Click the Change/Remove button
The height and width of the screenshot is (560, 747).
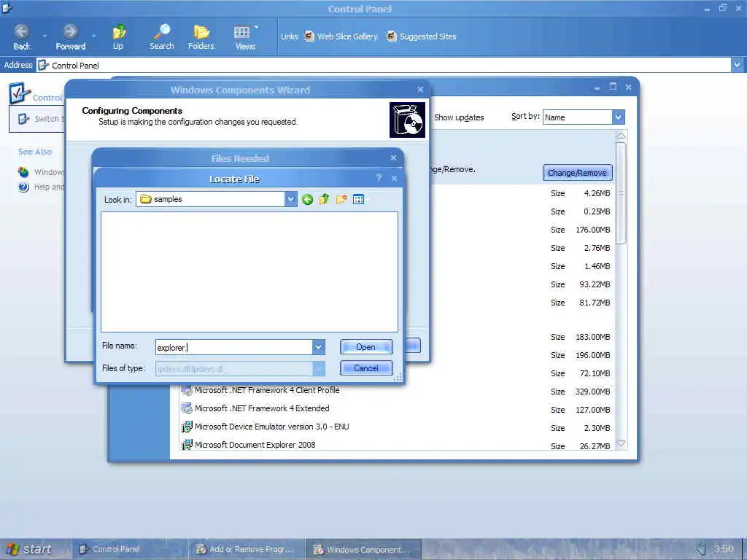(x=577, y=172)
